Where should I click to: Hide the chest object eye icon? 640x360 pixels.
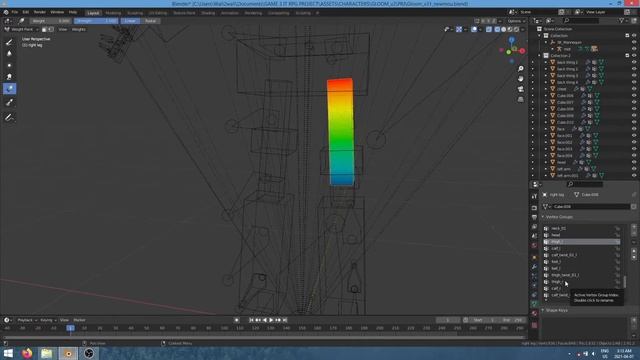pyautogui.click(x=634, y=89)
